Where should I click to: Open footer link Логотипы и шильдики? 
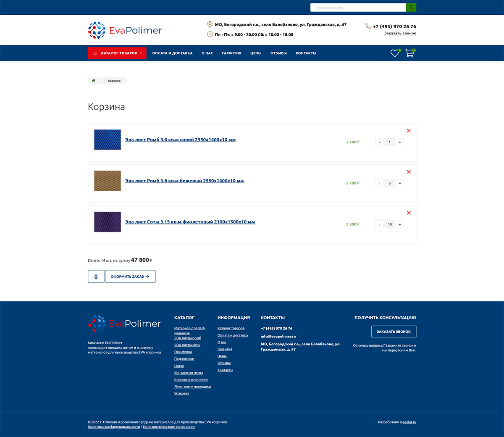click(x=192, y=387)
